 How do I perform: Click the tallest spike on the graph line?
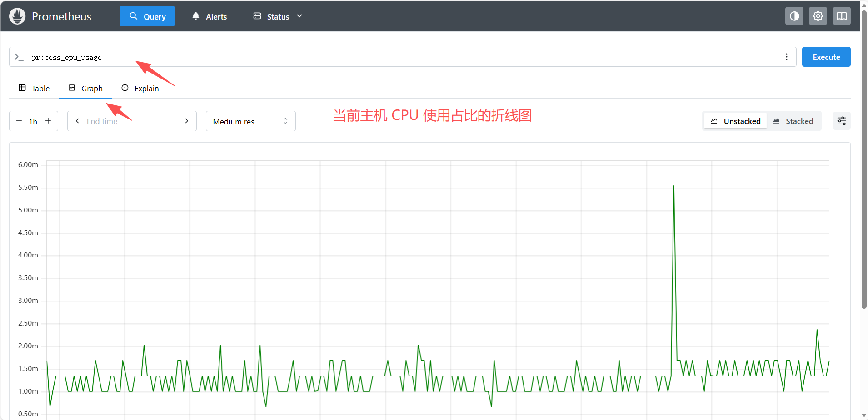point(673,186)
